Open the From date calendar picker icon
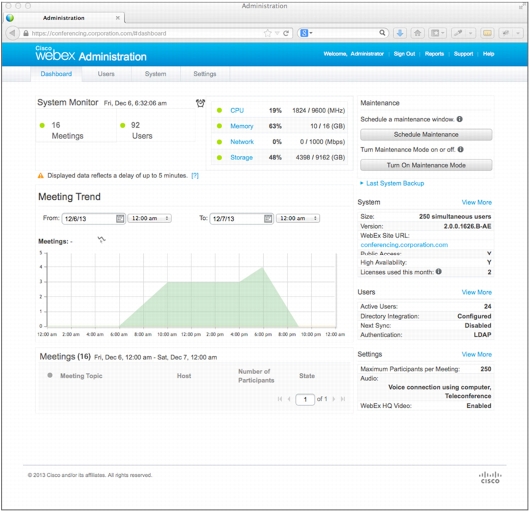This screenshot has width=530, height=513. pyautogui.click(x=120, y=219)
